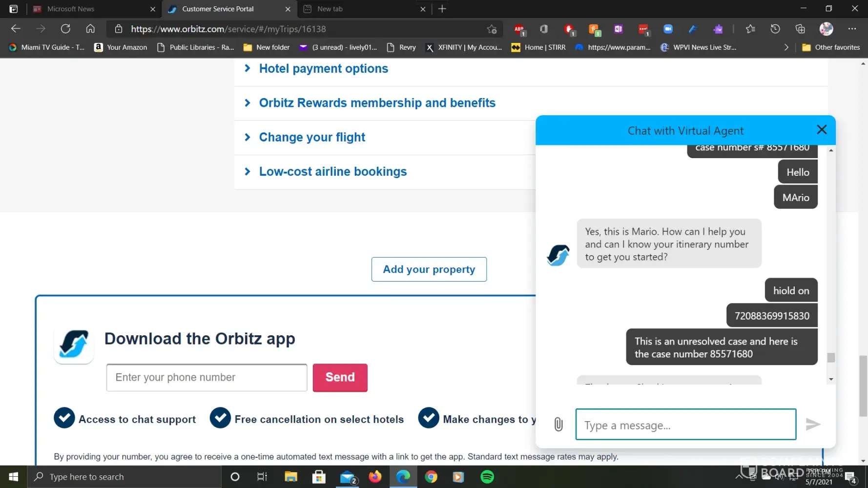Viewport: 868px width, 488px height.
Task: Open the Miami TV Guide bookmark
Action: tap(47, 47)
